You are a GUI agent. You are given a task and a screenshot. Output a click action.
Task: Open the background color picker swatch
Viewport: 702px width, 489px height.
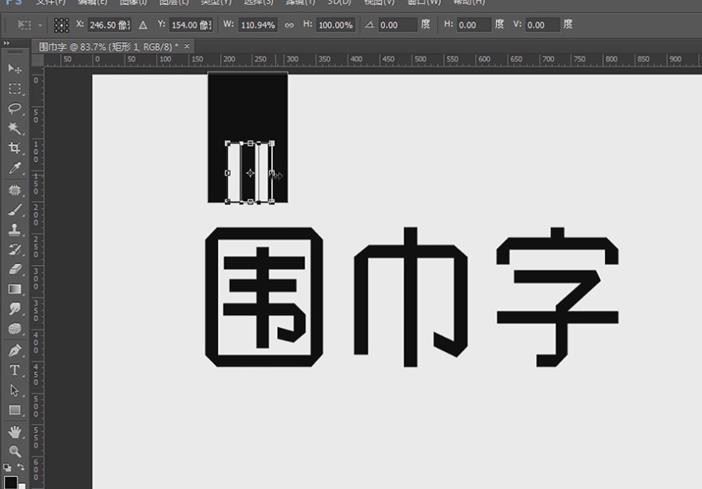point(22,486)
